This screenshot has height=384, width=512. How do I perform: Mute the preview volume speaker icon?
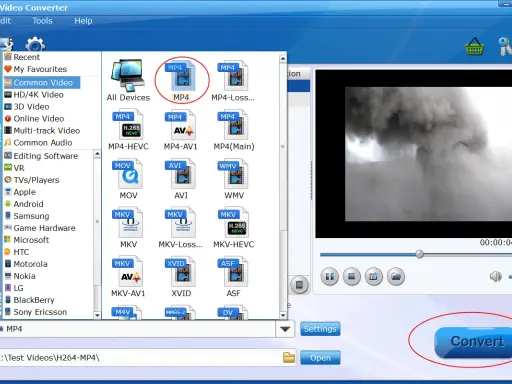496,276
